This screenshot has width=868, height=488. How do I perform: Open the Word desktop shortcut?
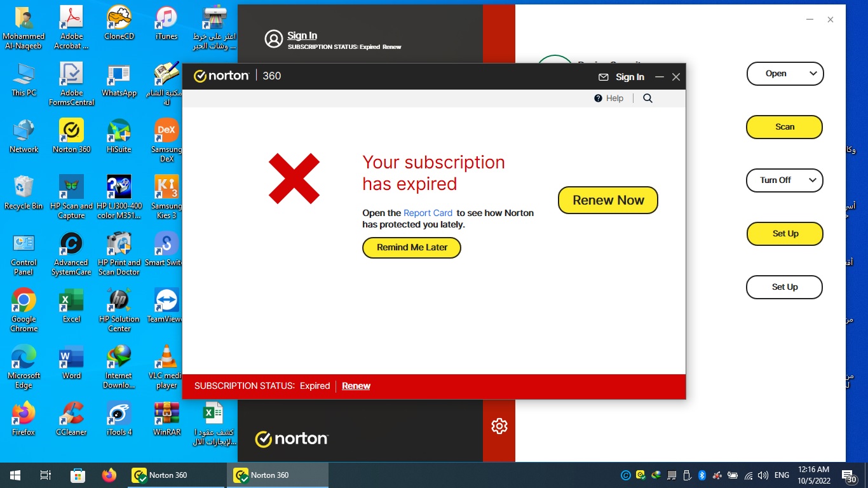71,362
